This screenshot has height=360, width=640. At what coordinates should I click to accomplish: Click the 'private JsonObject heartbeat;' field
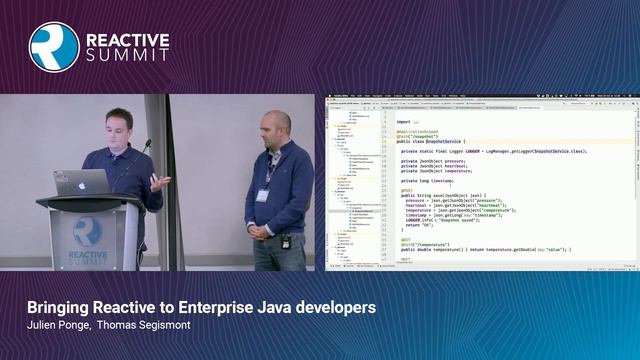[x=433, y=166]
